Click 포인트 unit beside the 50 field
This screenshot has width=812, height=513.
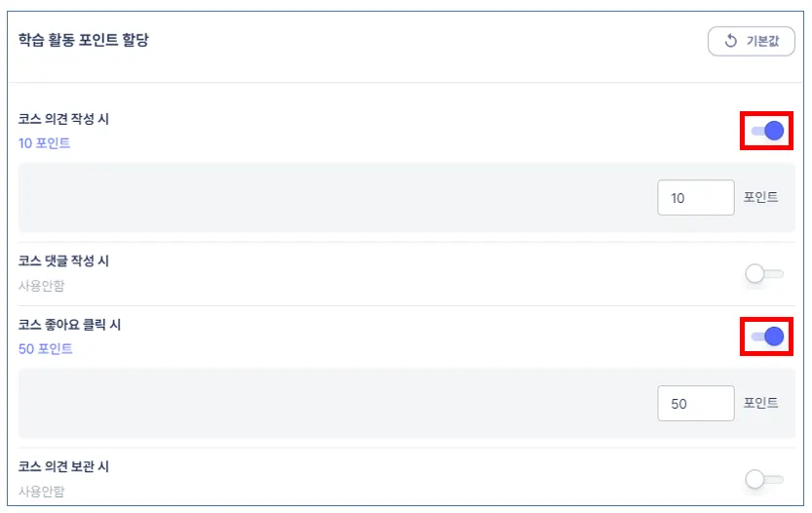(760, 403)
